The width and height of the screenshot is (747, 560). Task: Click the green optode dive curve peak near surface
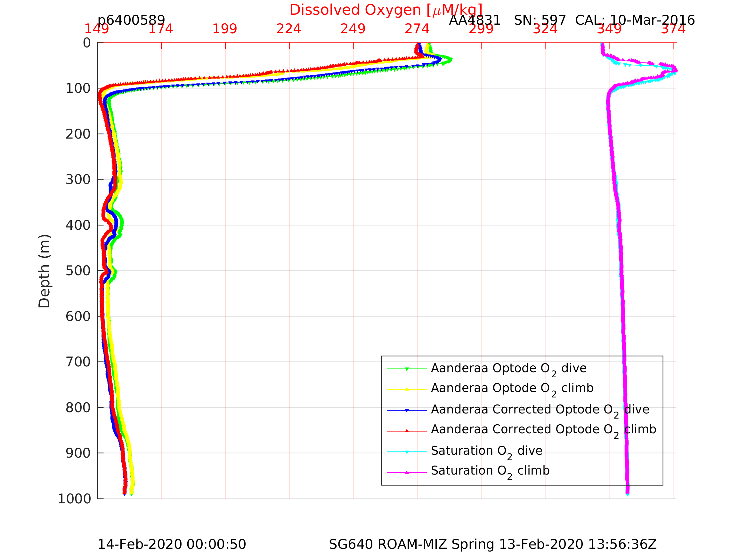pos(451,60)
